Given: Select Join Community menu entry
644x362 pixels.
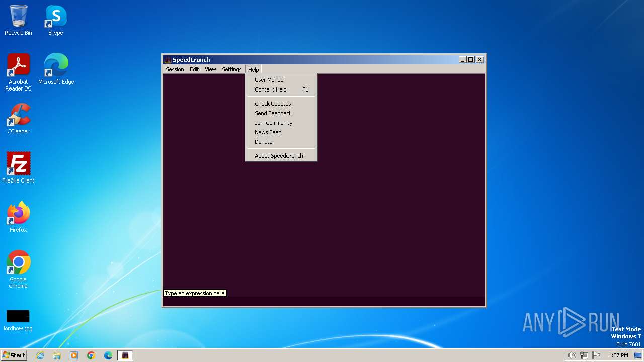Looking at the screenshot, I should [281, 123].
